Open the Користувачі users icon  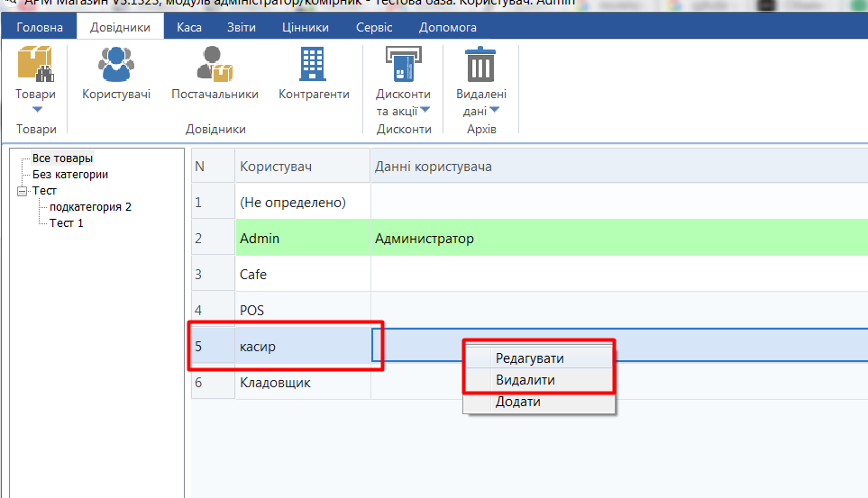tap(116, 64)
